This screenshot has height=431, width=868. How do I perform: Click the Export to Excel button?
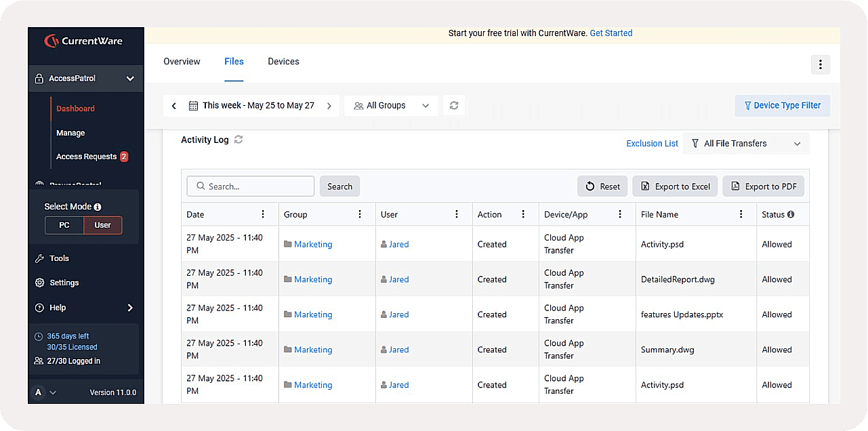tap(676, 186)
